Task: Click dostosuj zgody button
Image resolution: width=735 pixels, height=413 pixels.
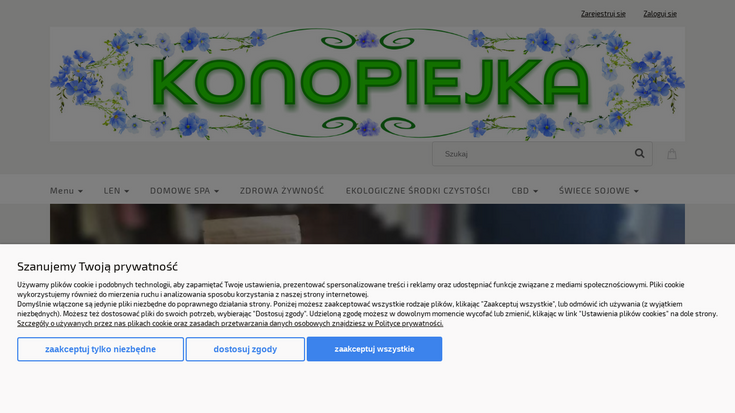Action: (245, 349)
